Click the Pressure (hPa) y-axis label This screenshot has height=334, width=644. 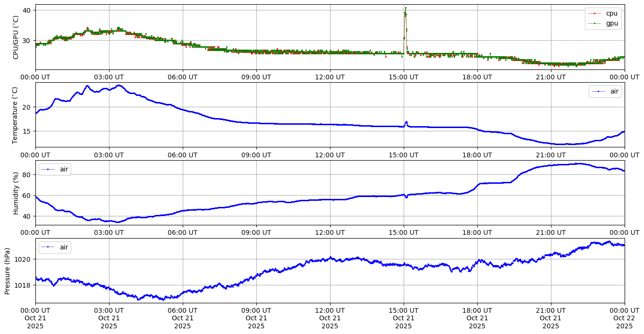tap(8, 271)
